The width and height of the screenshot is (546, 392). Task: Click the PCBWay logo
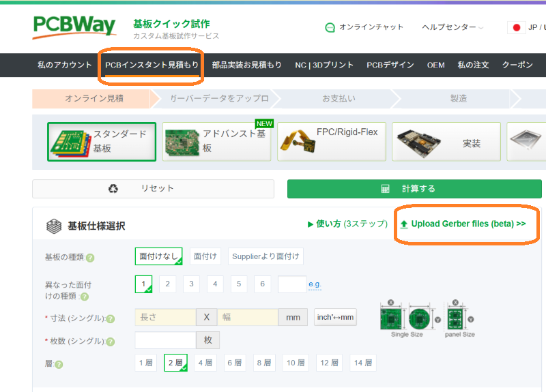[74, 27]
